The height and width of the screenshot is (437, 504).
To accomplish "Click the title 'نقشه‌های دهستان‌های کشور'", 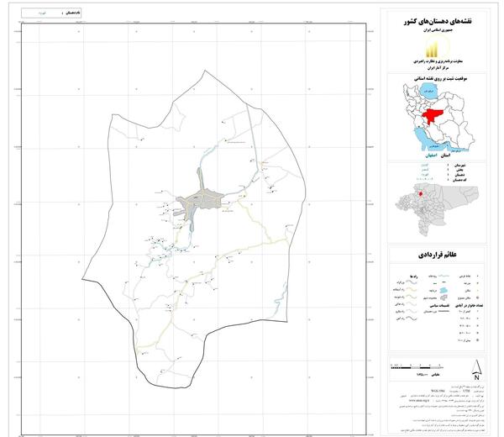I will click(x=438, y=22).
